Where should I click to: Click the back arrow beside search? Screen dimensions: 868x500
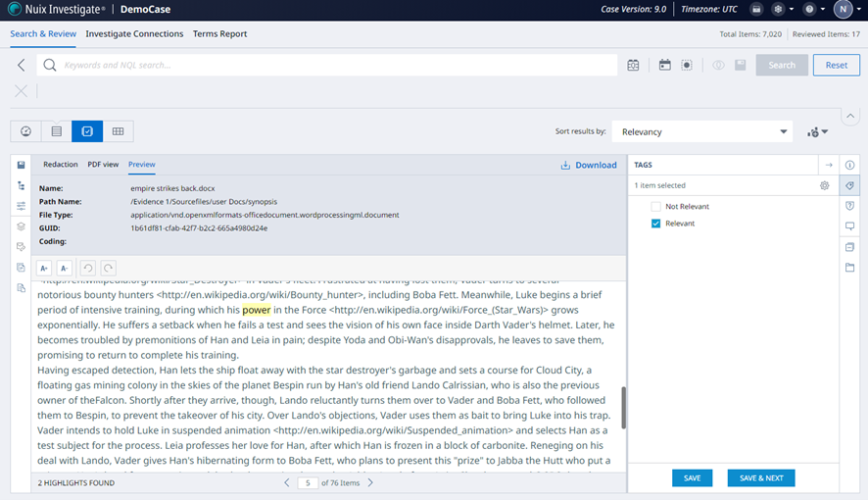(x=22, y=66)
